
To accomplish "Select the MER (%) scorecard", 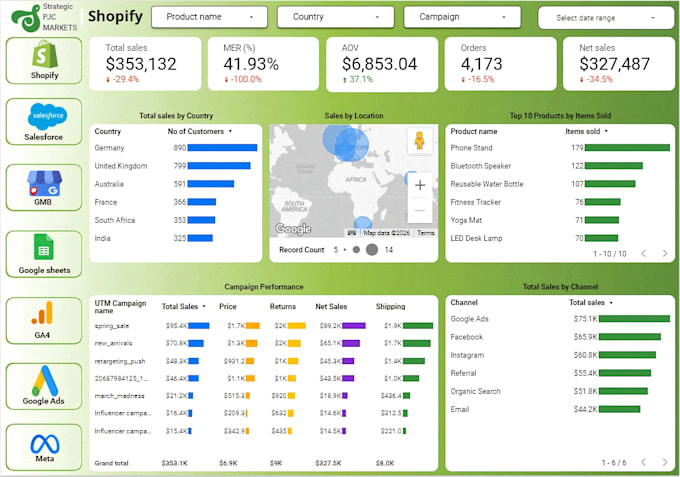I will (x=263, y=64).
